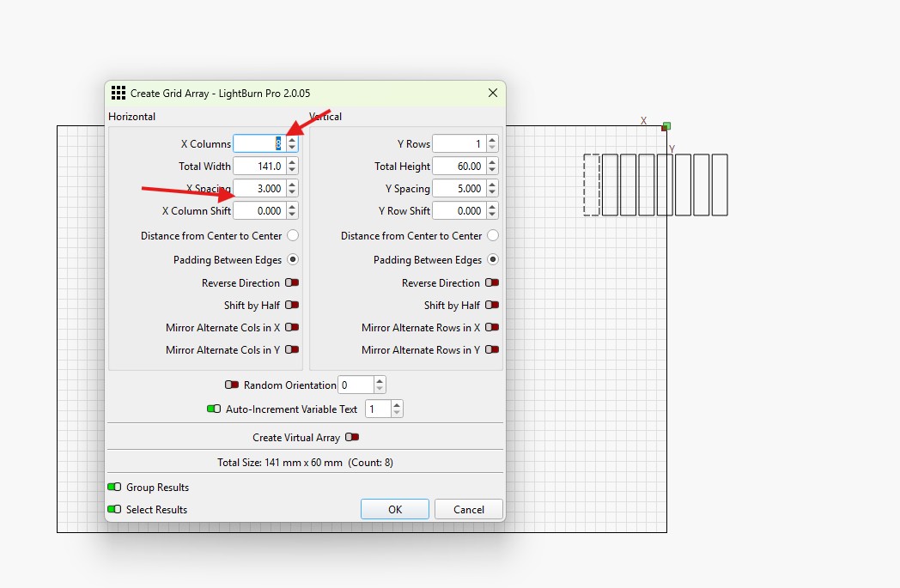Cancel the grid array dialog
Viewport: 900px width, 588px height.
[469, 509]
